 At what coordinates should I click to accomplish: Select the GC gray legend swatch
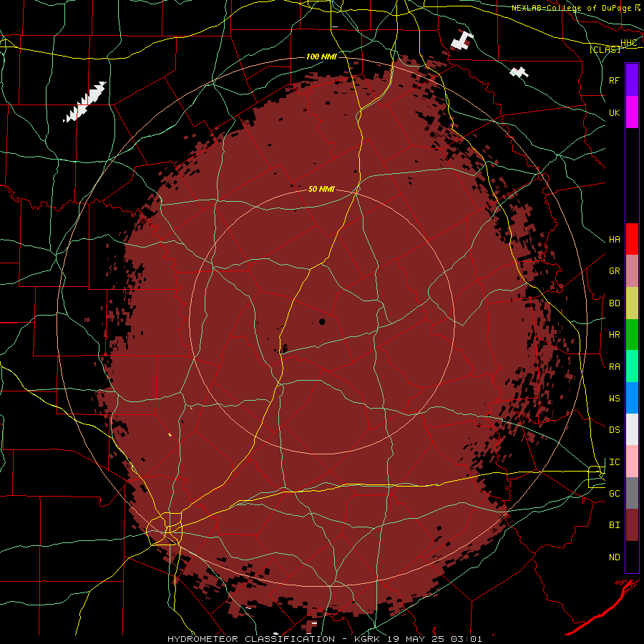pyautogui.click(x=632, y=493)
